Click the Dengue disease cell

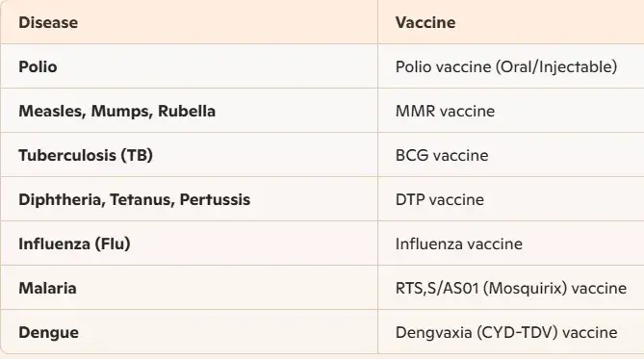pyautogui.click(x=189, y=332)
